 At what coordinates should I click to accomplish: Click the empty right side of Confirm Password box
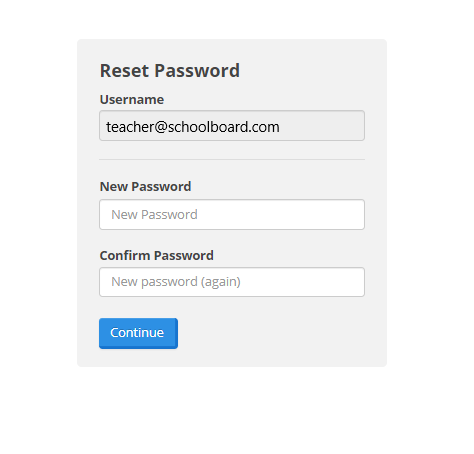303,282
